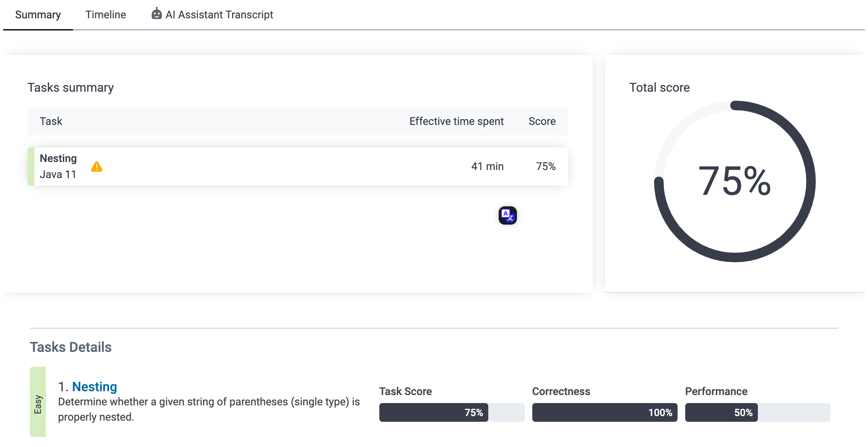
Task: Select the Nesting Java 11 task row
Action: [268, 167]
